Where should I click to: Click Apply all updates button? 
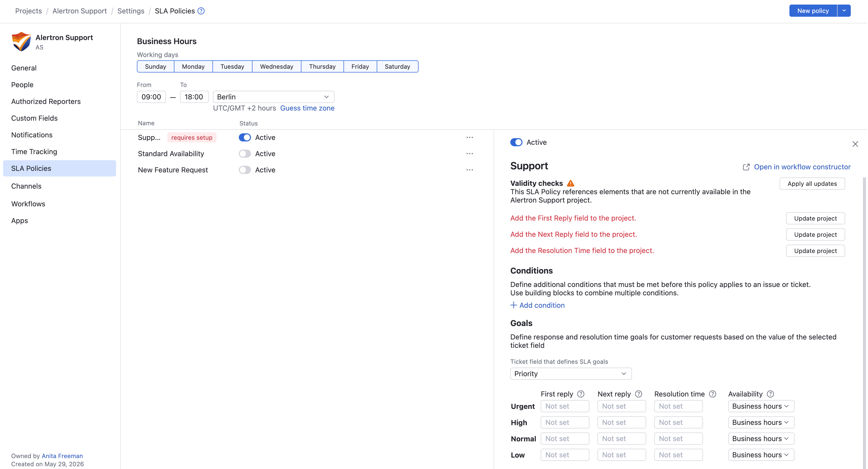[x=812, y=184]
